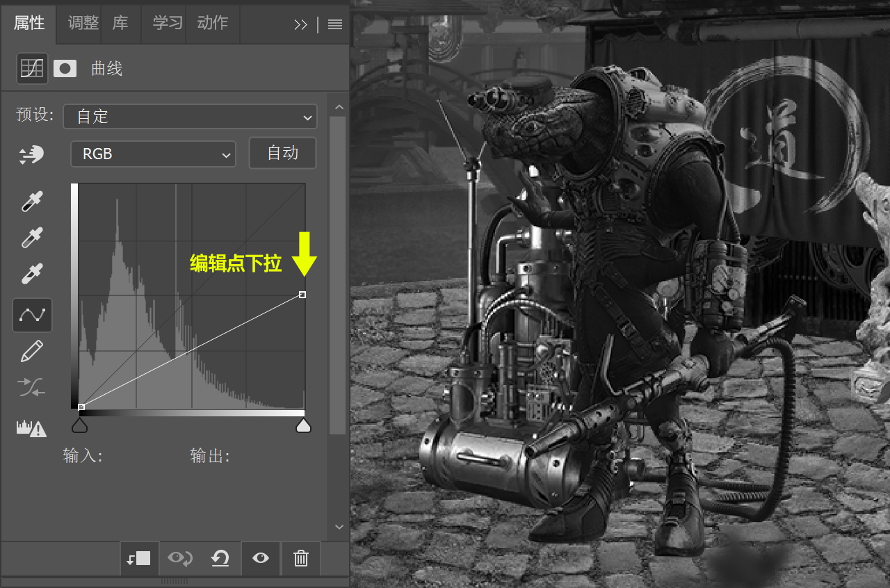
Task: Click the 输出 output label
Action: click(210, 457)
